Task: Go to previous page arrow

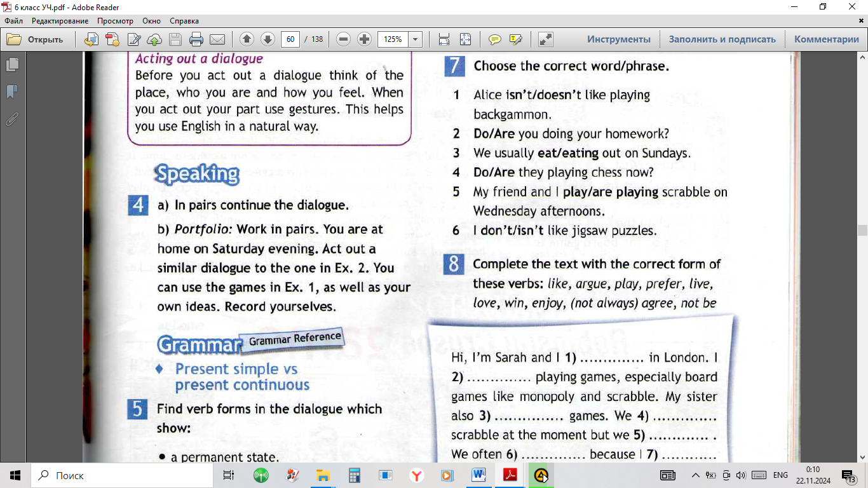Action: (247, 39)
